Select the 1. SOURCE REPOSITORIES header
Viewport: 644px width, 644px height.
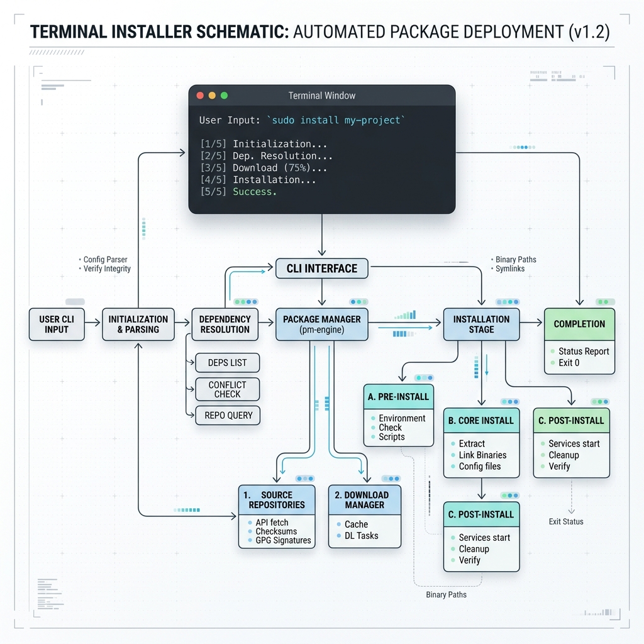(277, 500)
